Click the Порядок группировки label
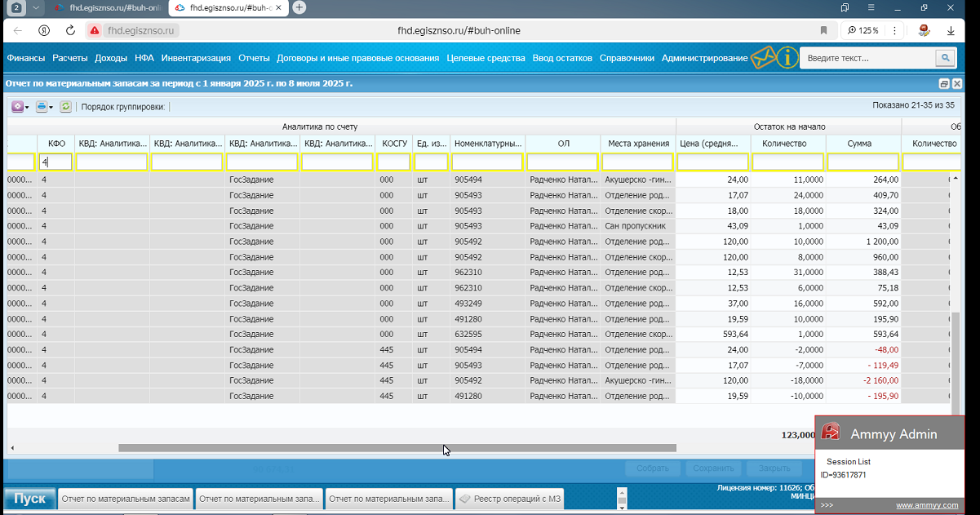 (x=123, y=107)
